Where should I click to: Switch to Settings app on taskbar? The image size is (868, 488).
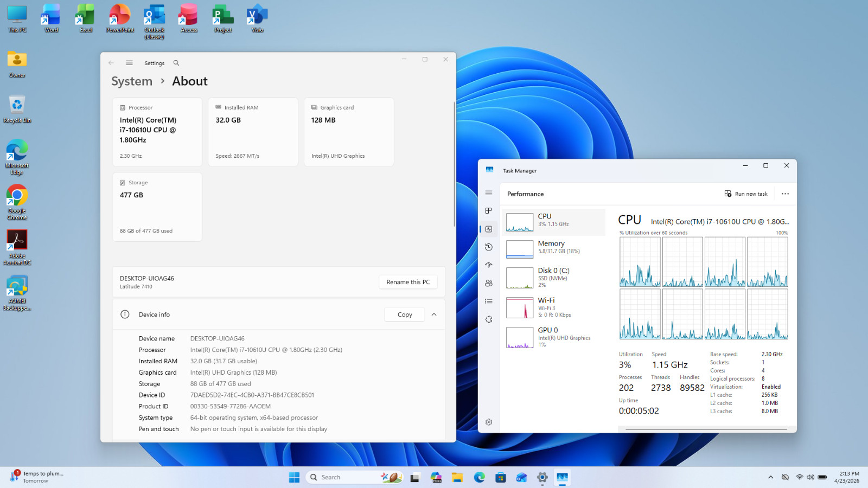(x=542, y=477)
